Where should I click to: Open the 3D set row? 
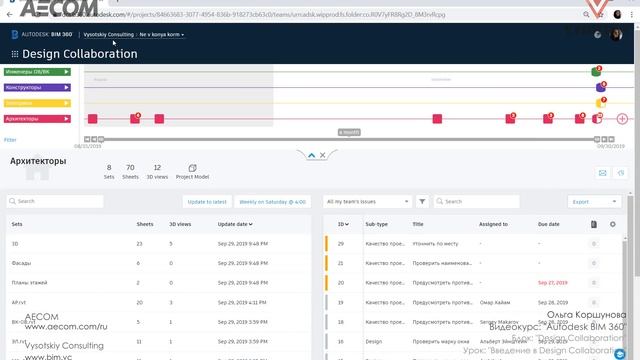159,244
